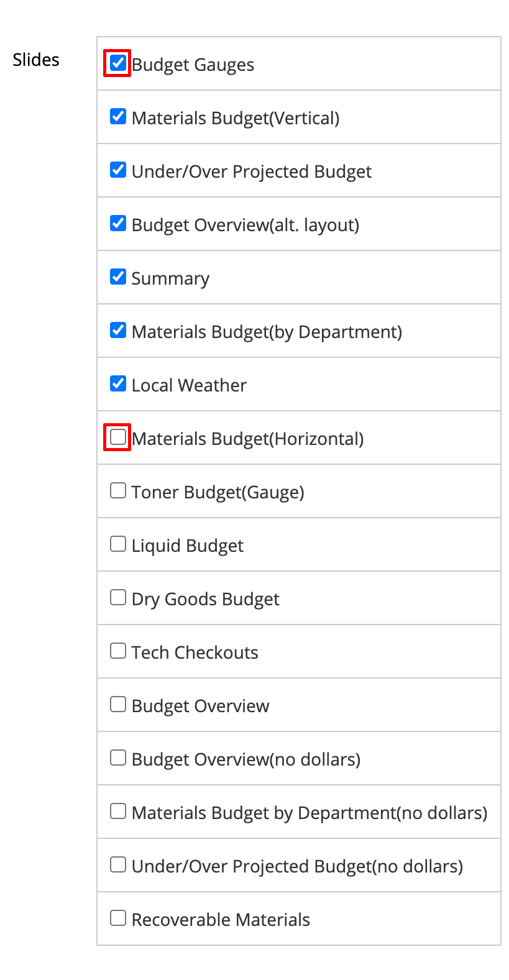Image resolution: width=509 pixels, height=980 pixels.
Task: Enable Budget Overview(no dollars)
Action: 117,757
